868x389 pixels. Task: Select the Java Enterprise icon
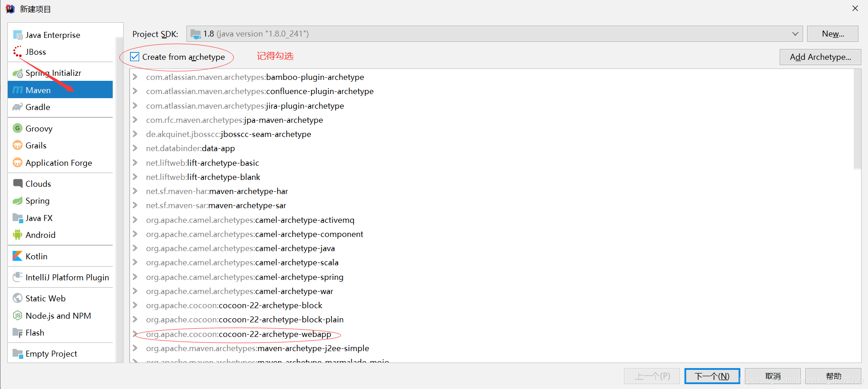[18, 35]
